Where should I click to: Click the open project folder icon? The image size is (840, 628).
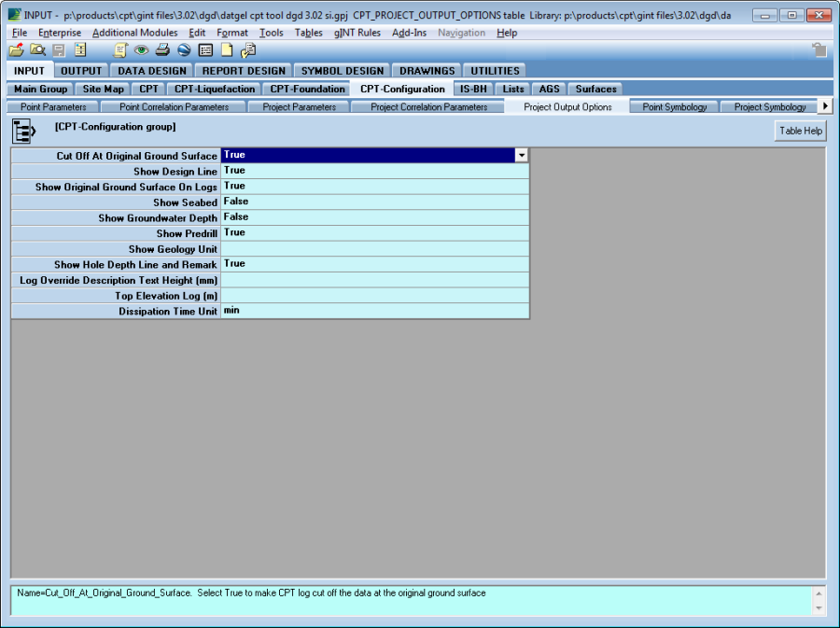(x=16, y=50)
